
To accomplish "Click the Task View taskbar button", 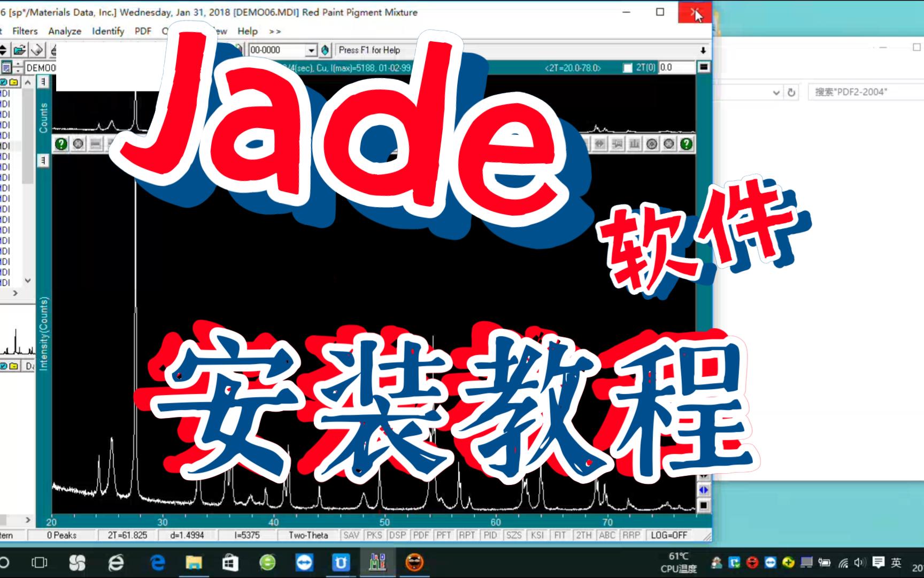I will click(40, 562).
